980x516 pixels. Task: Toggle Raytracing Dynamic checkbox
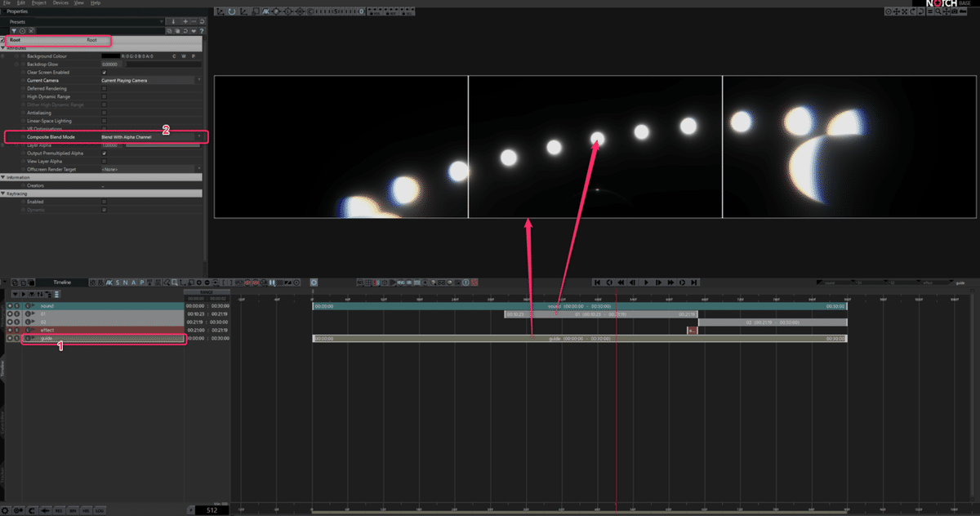104,209
